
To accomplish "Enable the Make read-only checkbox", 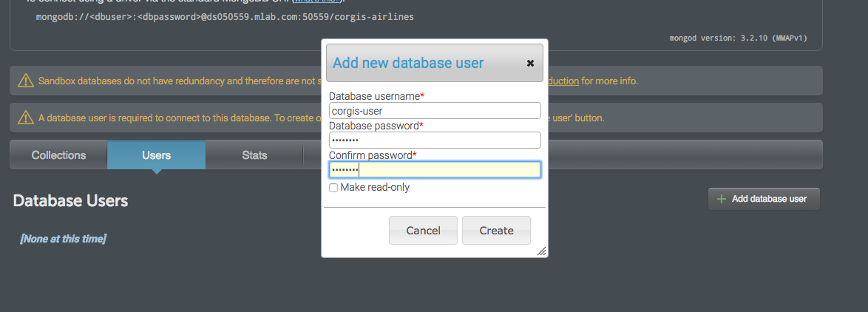I will coord(333,188).
